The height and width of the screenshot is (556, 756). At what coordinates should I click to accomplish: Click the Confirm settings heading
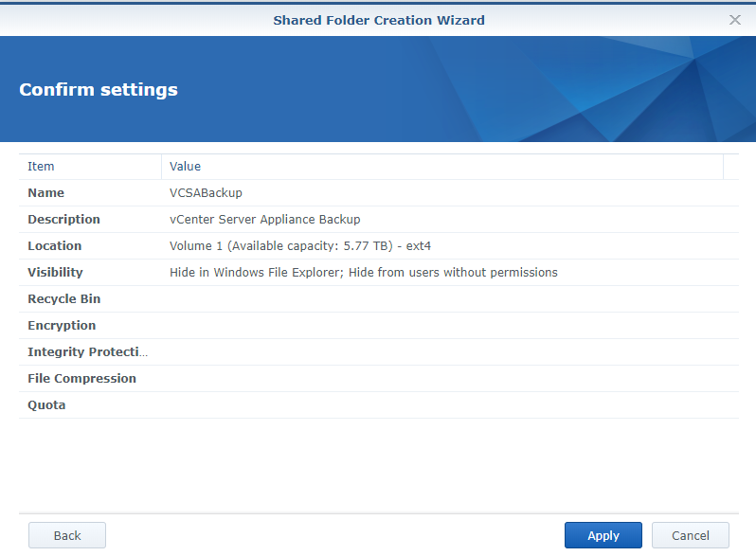pos(99,90)
